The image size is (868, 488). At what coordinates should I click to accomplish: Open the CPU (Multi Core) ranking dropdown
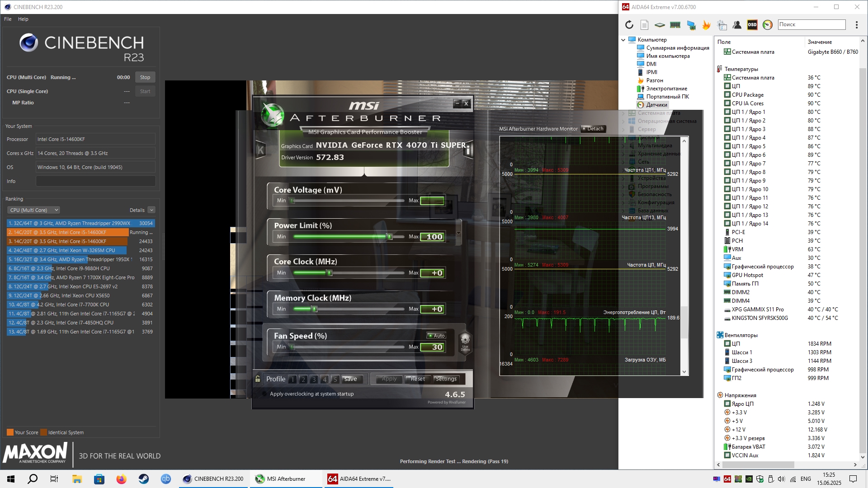click(33, 210)
